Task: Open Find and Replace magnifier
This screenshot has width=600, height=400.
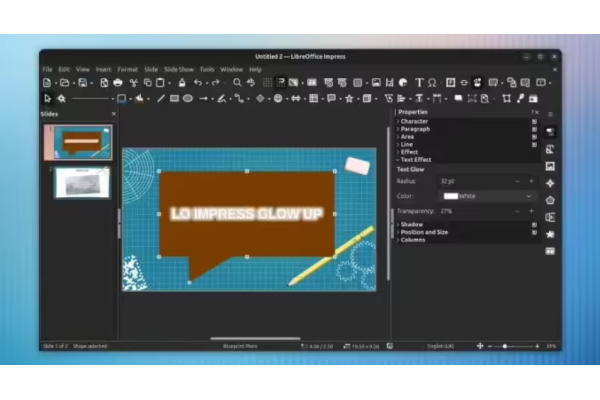Action: [x=237, y=83]
